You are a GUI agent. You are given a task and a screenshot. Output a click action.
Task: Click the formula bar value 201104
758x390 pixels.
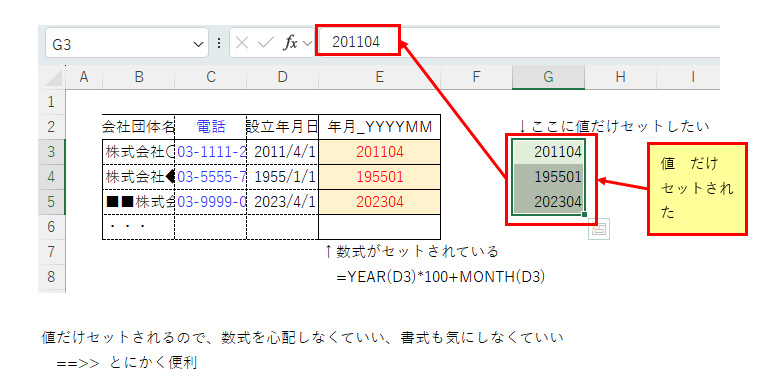[356, 42]
